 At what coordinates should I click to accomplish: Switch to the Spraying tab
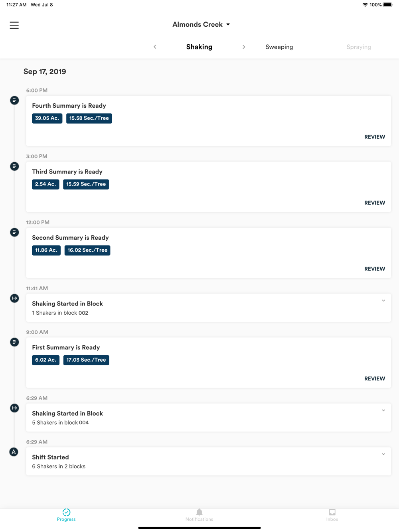click(359, 47)
